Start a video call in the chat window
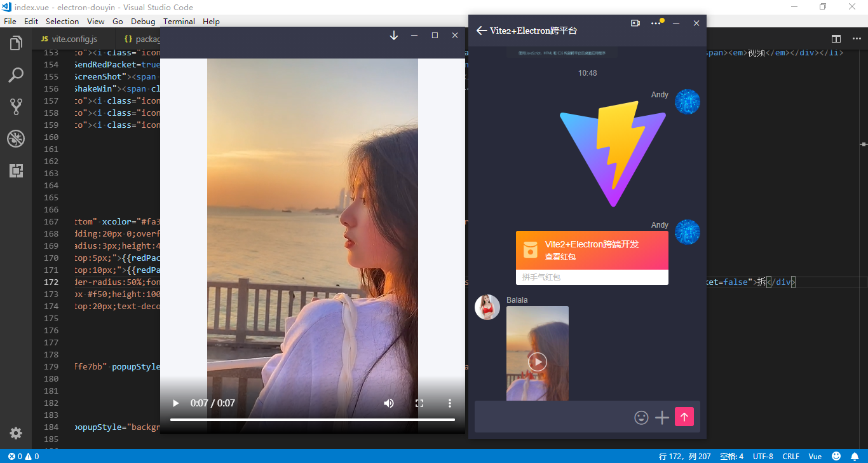This screenshot has height=463, width=868. 635,22
